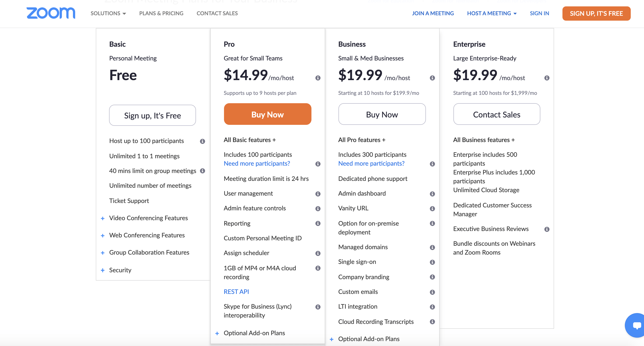Image resolution: width=644 pixels, height=346 pixels.
Task: Click info icon for Reporting
Action: (x=318, y=223)
